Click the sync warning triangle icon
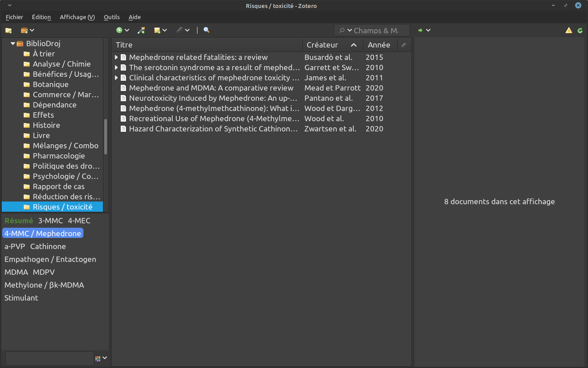The height and width of the screenshot is (368, 588). (568, 30)
